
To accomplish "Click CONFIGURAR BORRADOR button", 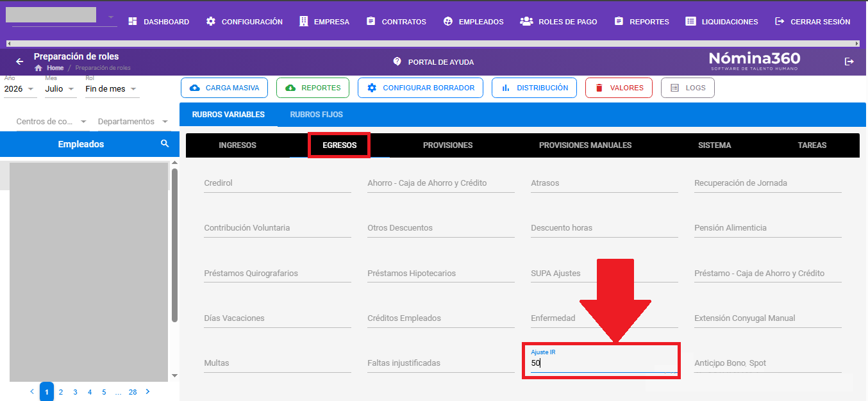I will pos(421,88).
